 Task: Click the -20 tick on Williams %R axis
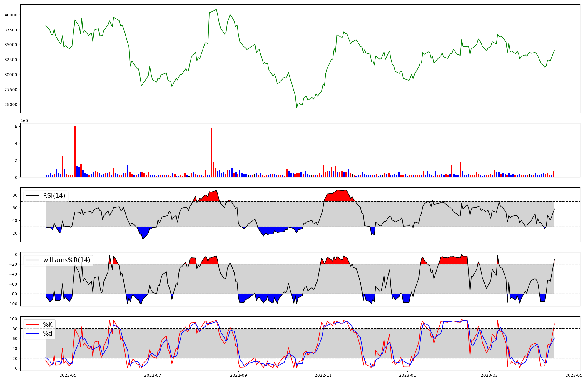(x=13, y=264)
